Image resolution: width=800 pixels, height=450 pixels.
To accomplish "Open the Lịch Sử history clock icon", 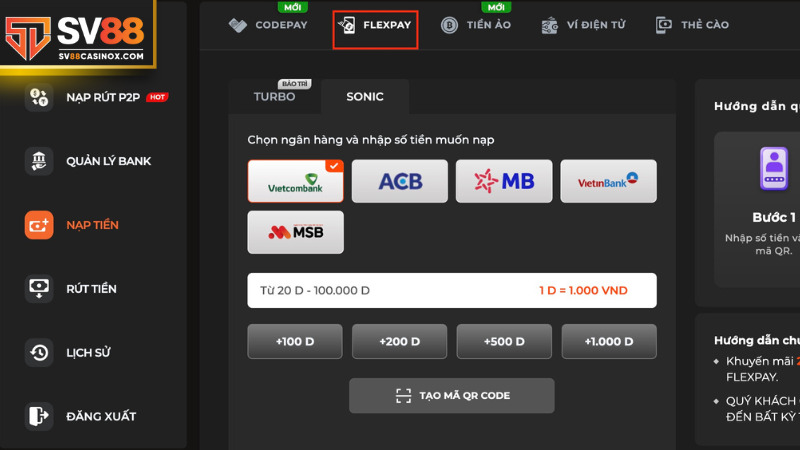I will tap(39, 353).
